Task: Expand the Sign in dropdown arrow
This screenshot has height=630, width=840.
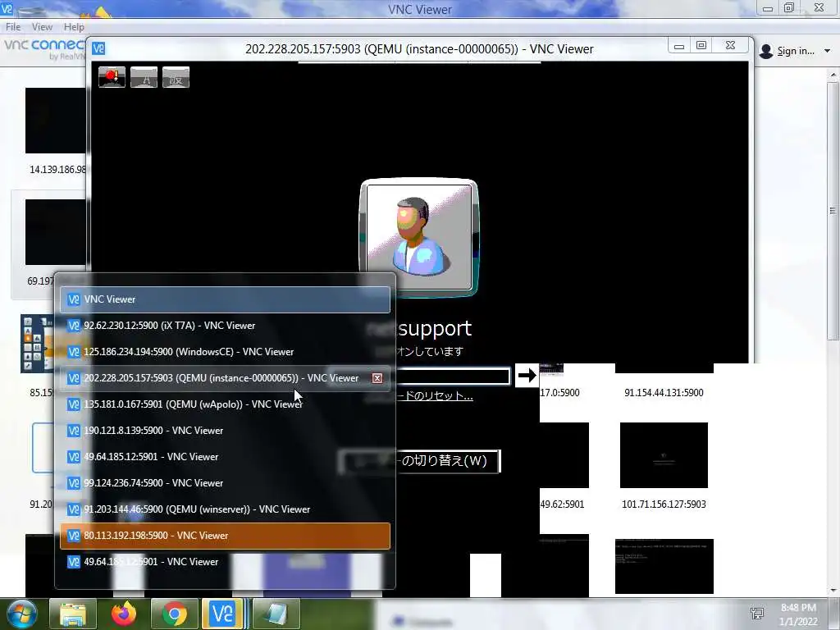Action: point(827,51)
